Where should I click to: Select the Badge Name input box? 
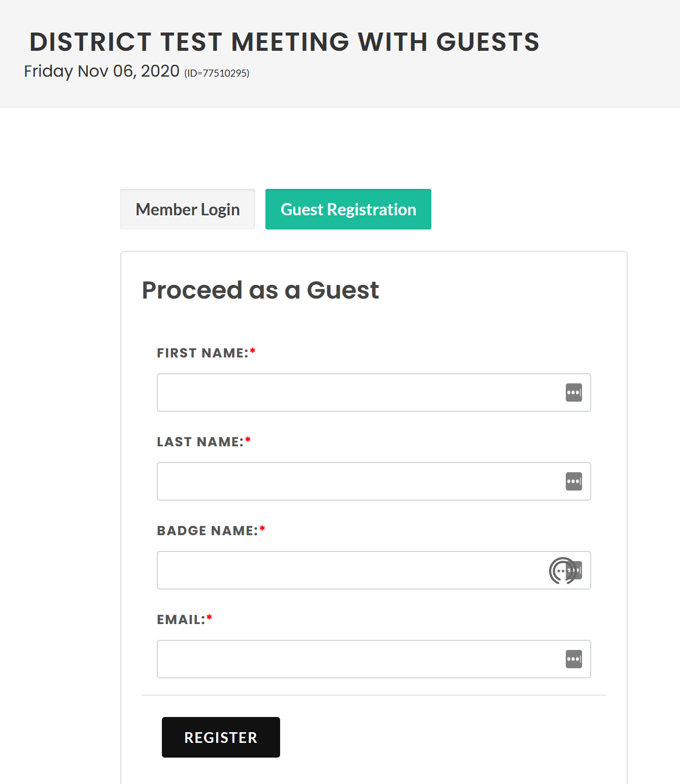[x=374, y=570]
